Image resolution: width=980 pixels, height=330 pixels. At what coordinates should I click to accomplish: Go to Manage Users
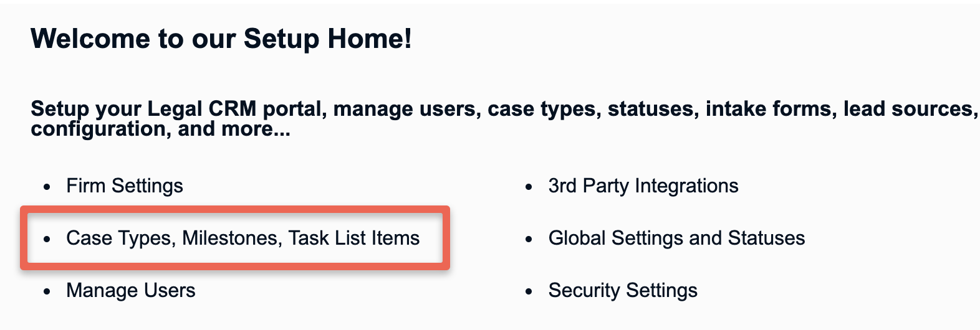130,290
